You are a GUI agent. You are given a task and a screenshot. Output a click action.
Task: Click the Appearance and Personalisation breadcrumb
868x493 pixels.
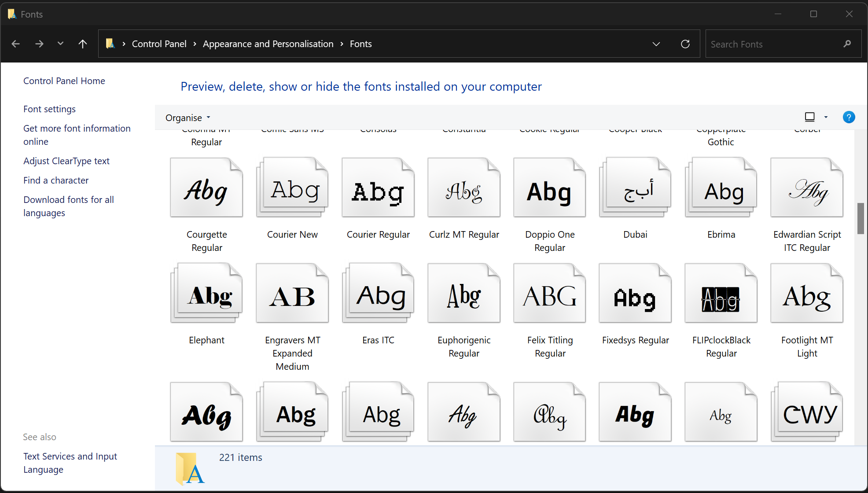(x=268, y=44)
